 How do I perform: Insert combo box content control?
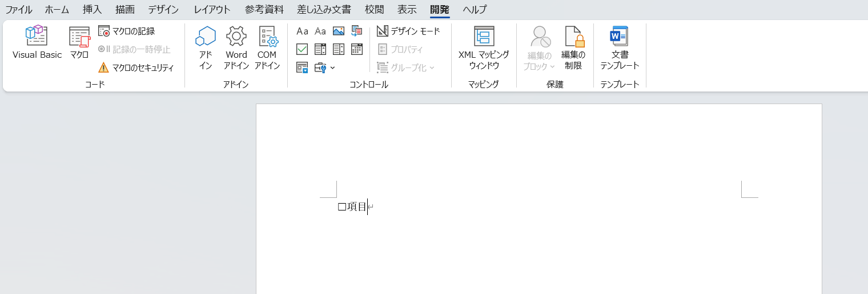point(320,49)
